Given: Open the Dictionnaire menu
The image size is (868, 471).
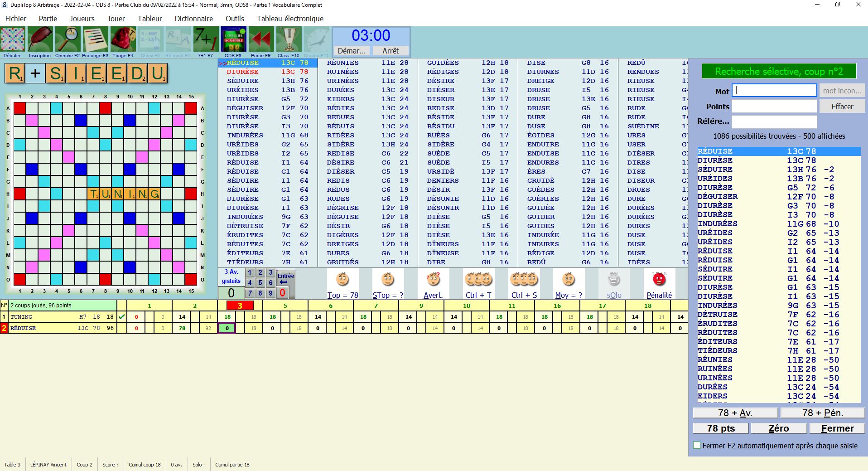Looking at the screenshot, I should 193,19.
